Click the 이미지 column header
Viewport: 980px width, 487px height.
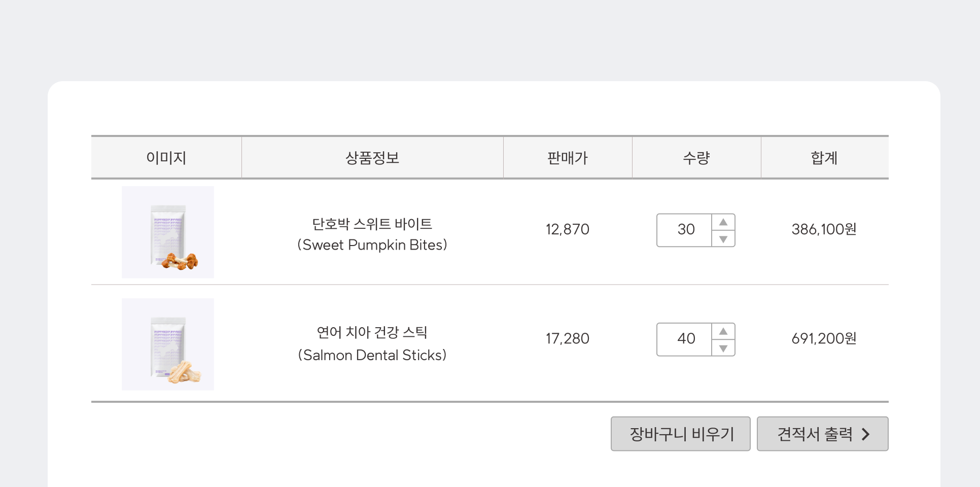166,158
